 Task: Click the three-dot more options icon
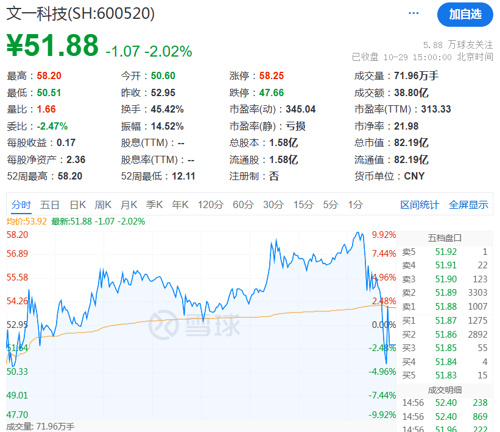pos(413,13)
